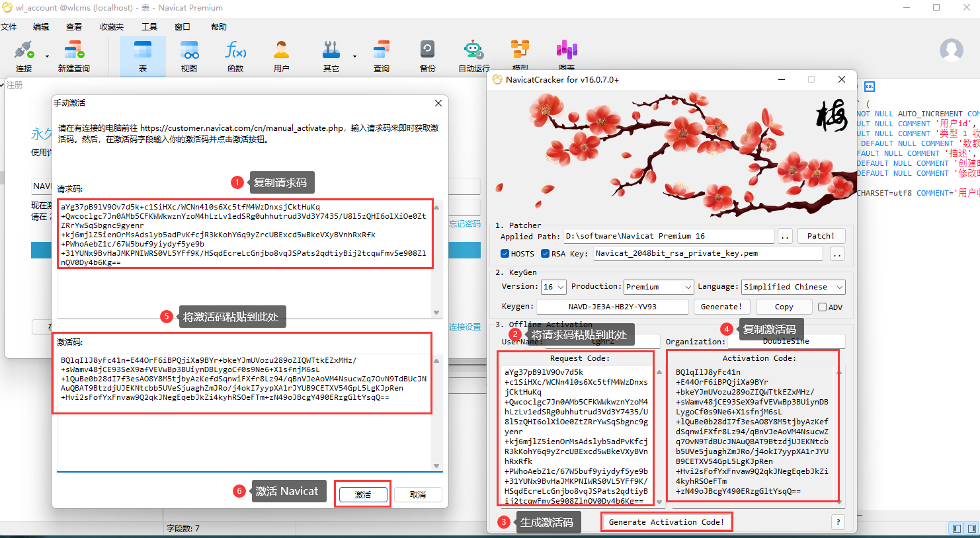Open the Production dropdown showing Premium
The image size is (980, 538).
pyautogui.click(x=659, y=287)
